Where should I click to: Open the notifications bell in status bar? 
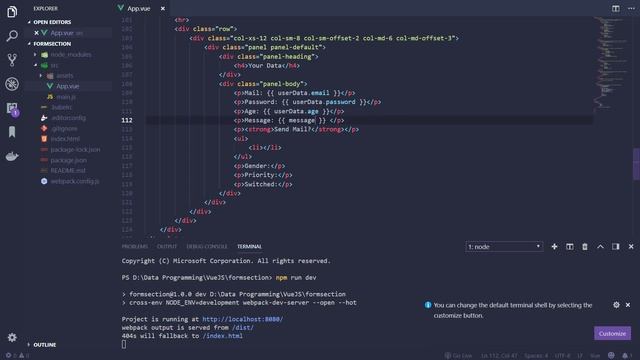click(x=626, y=356)
